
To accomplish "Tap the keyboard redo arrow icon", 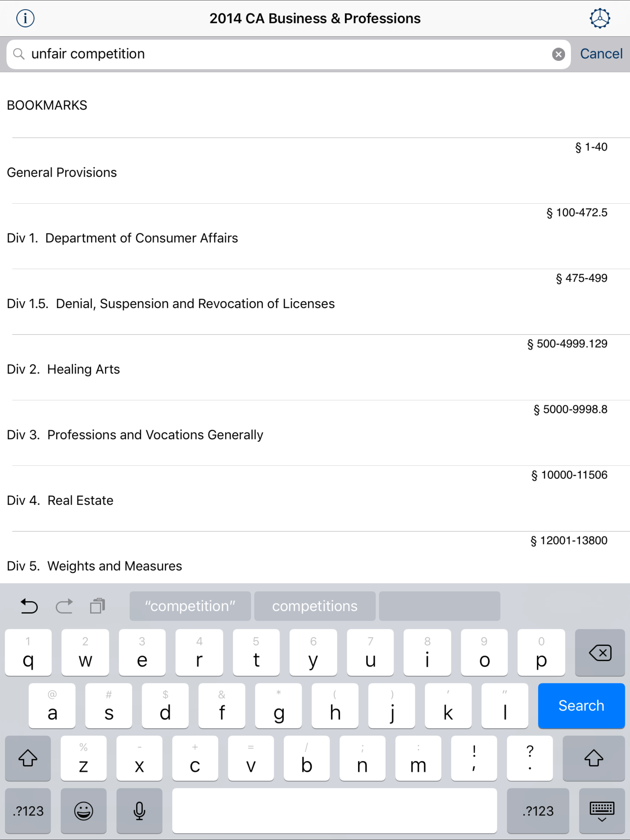I will point(64,606).
